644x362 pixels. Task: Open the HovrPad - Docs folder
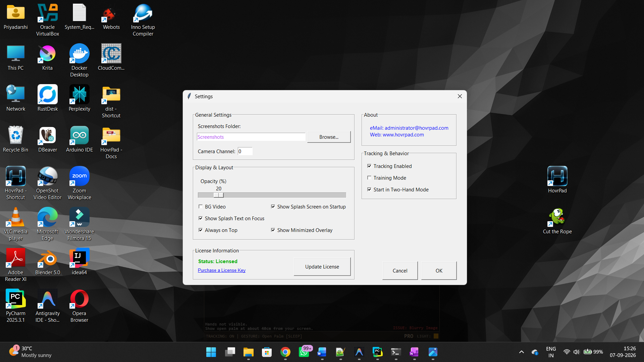[111, 142]
